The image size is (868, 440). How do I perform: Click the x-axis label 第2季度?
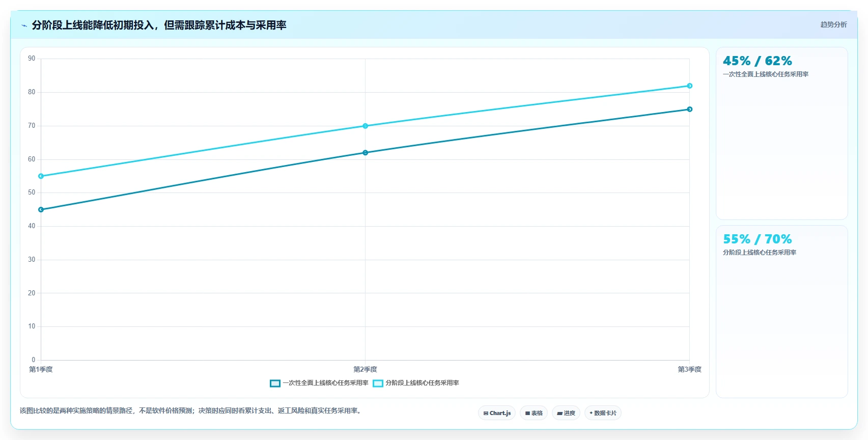tap(365, 370)
